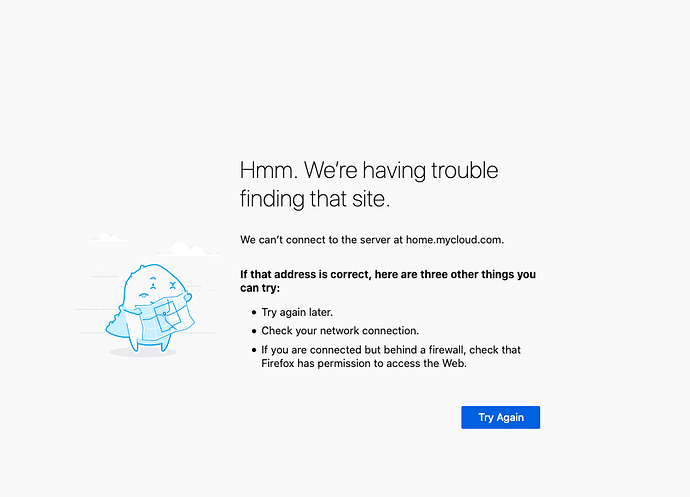The image size is (690, 497).
Task: Click the bullet dot before 'Check your network'
Action: [254, 331]
